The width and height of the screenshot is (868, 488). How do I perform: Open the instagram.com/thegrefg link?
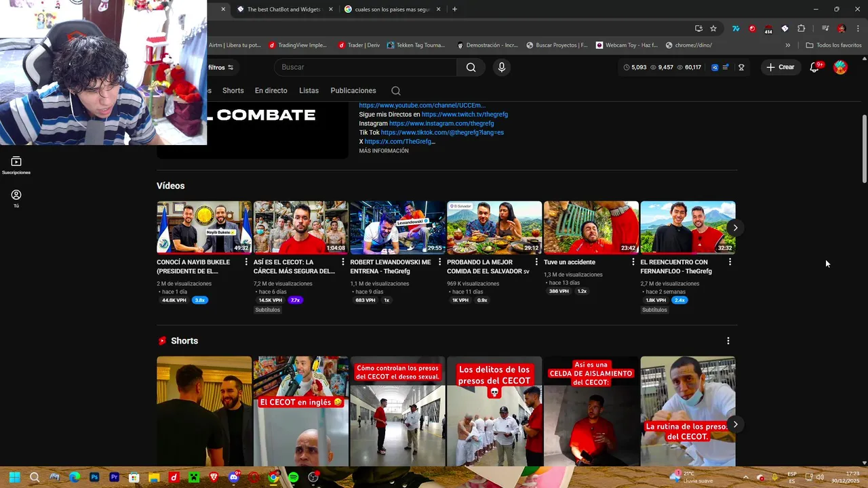441,123
